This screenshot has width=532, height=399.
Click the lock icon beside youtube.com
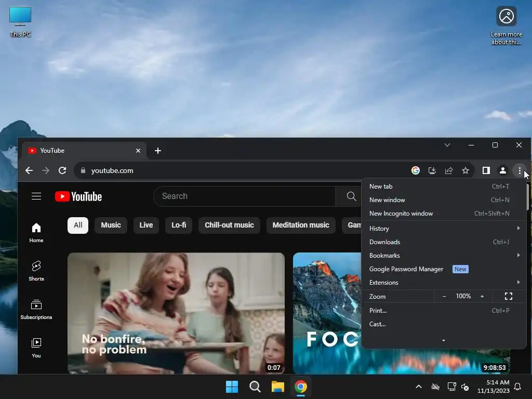point(83,170)
